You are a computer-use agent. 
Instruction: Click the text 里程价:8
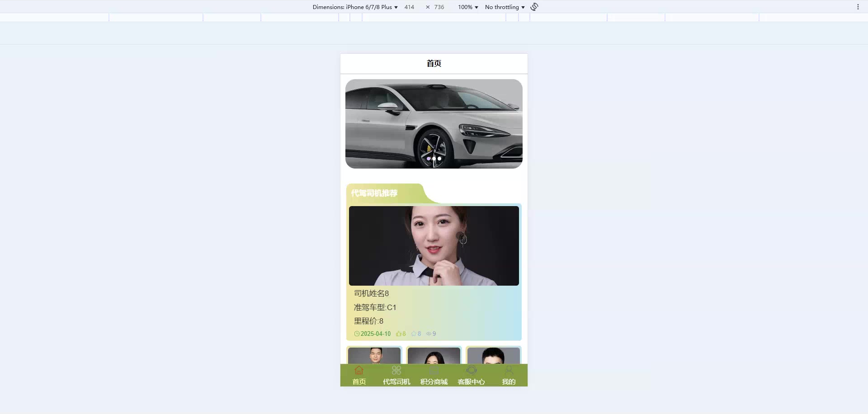pyautogui.click(x=368, y=321)
